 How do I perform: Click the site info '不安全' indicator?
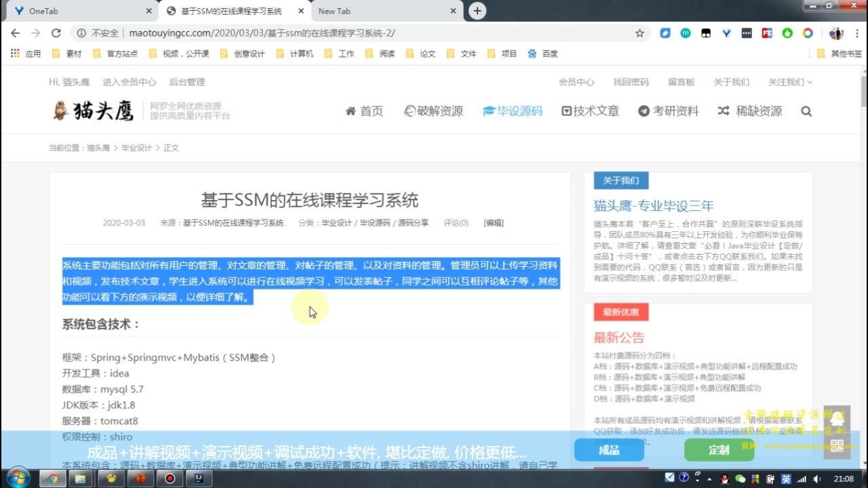click(98, 33)
